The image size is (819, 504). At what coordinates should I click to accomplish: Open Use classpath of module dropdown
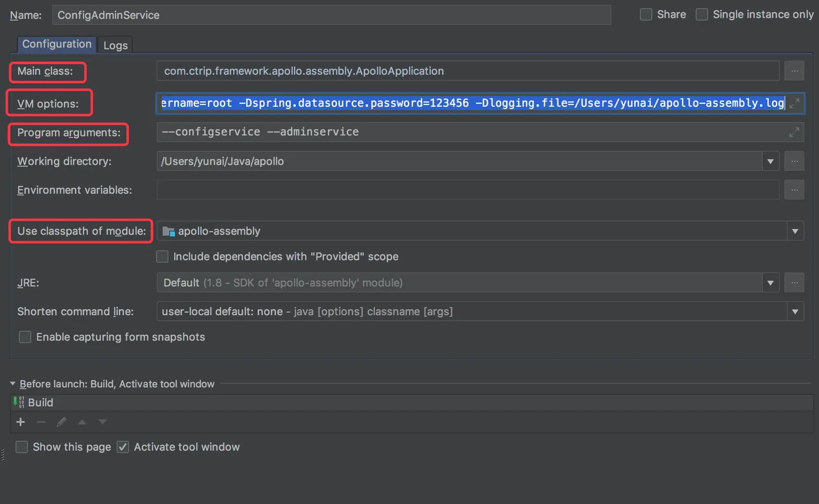pos(795,231)
